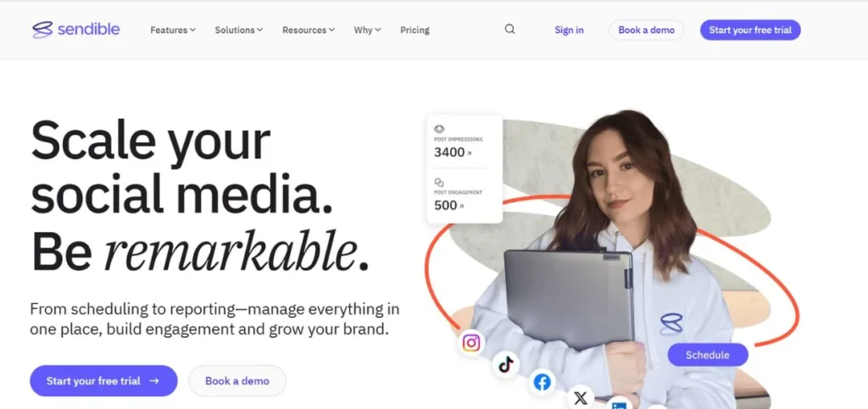The width and height of the screenshot is (868, 409).
Task: Click hero Start your free trial button
Action: point(103,381)
